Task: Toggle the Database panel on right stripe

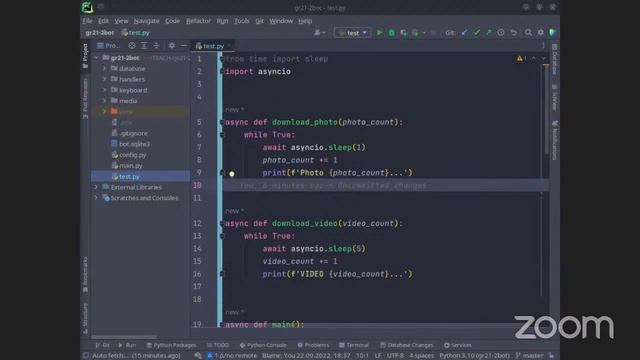Action: click(x=554, y=60)
